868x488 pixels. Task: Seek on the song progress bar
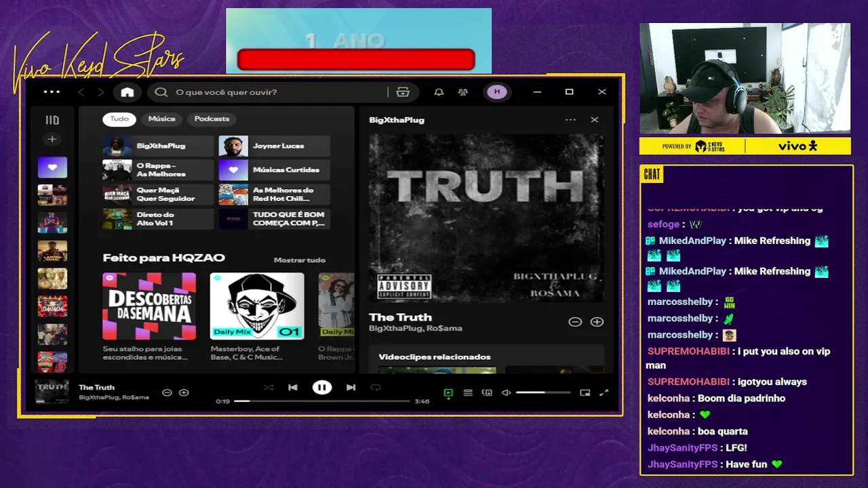pyautogui.click(x=322, y=401)
